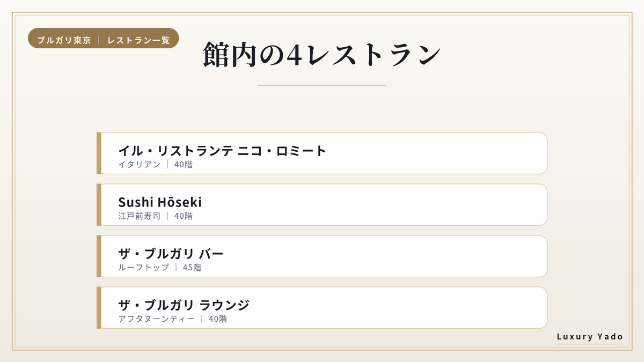The width and height of the screenshot is (644, 362).
Task: Click the gold accent bar beside Sushi Hōseki
Action: click(x=99, y=205)
